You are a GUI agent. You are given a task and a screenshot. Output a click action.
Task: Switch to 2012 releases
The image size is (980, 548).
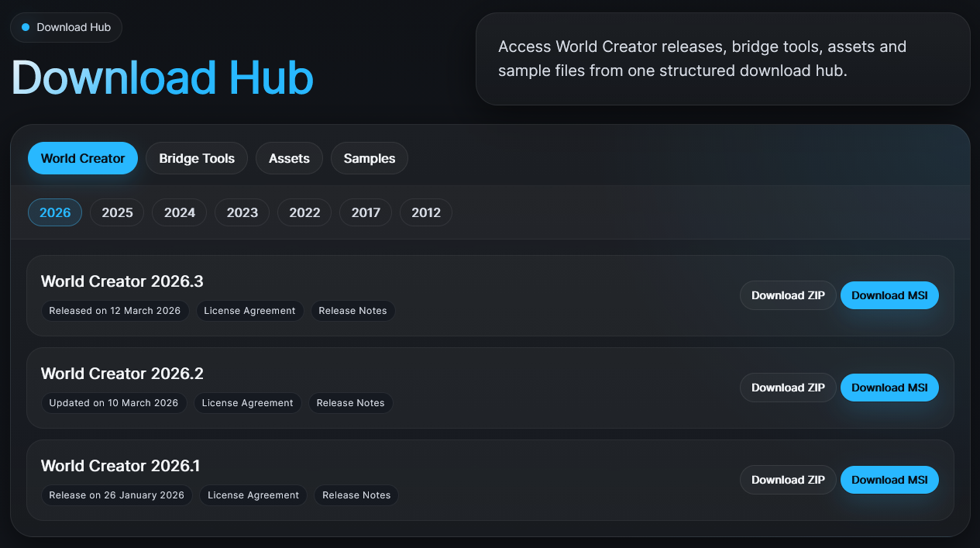pos(425,212)
